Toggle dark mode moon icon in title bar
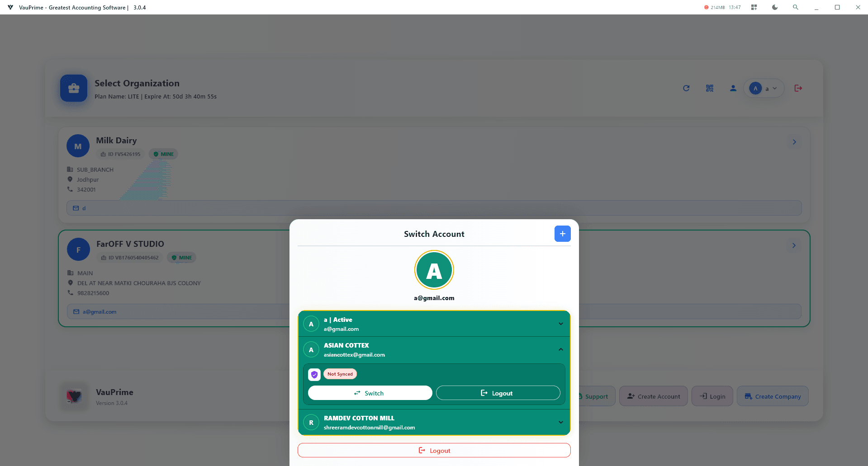This screenshot has height=466, width=868. pos(775,7)
